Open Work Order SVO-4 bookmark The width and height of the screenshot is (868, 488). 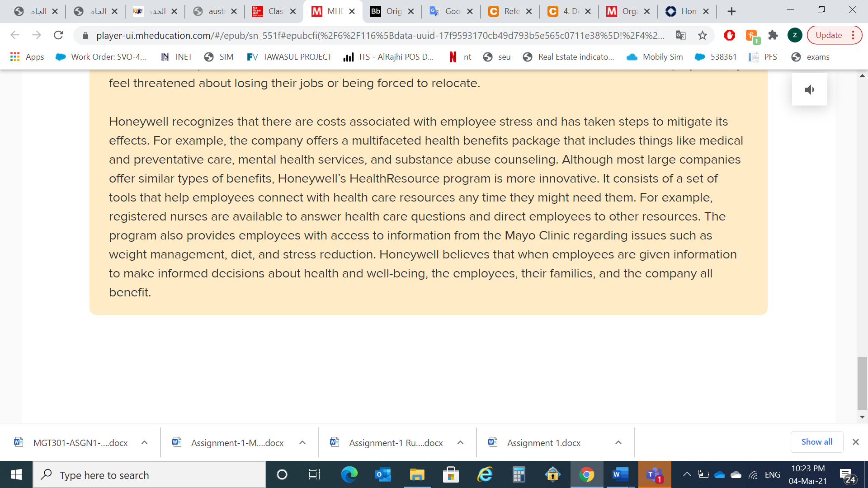[101, 57]
